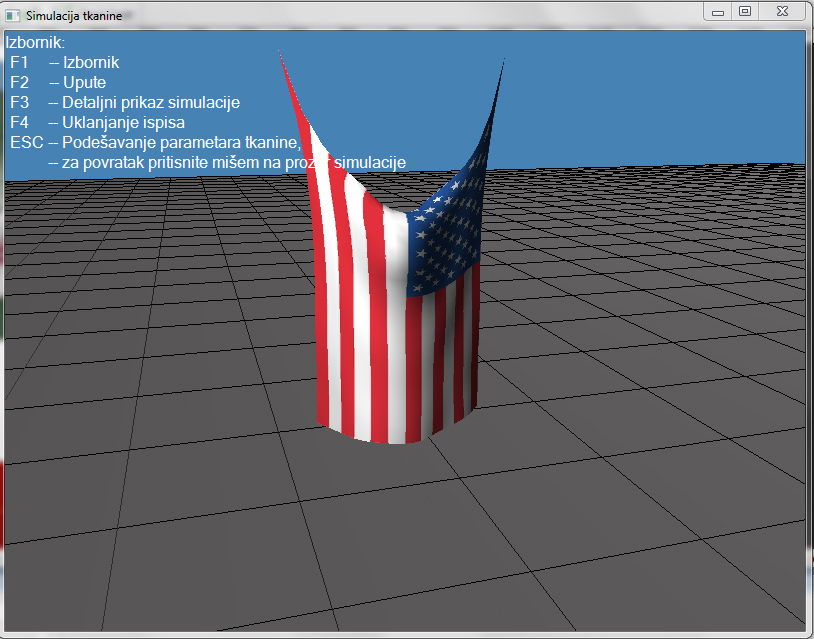Click 'F4 -- Uklanjanje ispisa' line
The image size is (814, 639).
[98, 123]
